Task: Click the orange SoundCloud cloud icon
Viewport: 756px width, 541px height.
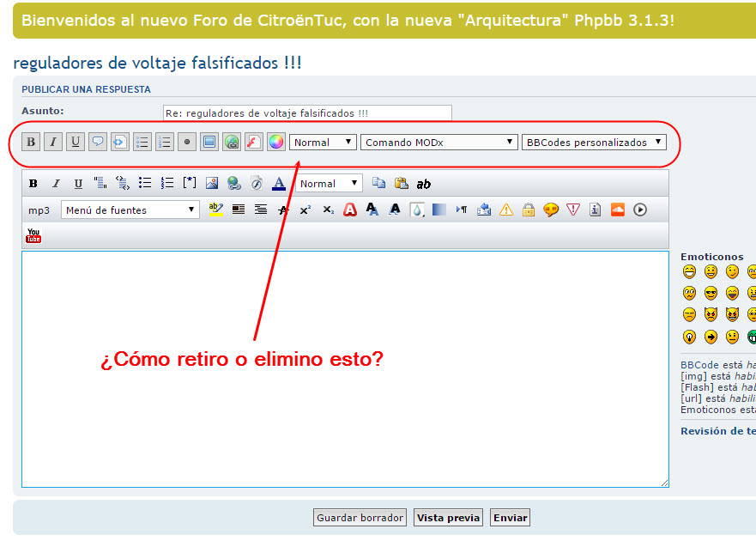Action: point(618,210)
